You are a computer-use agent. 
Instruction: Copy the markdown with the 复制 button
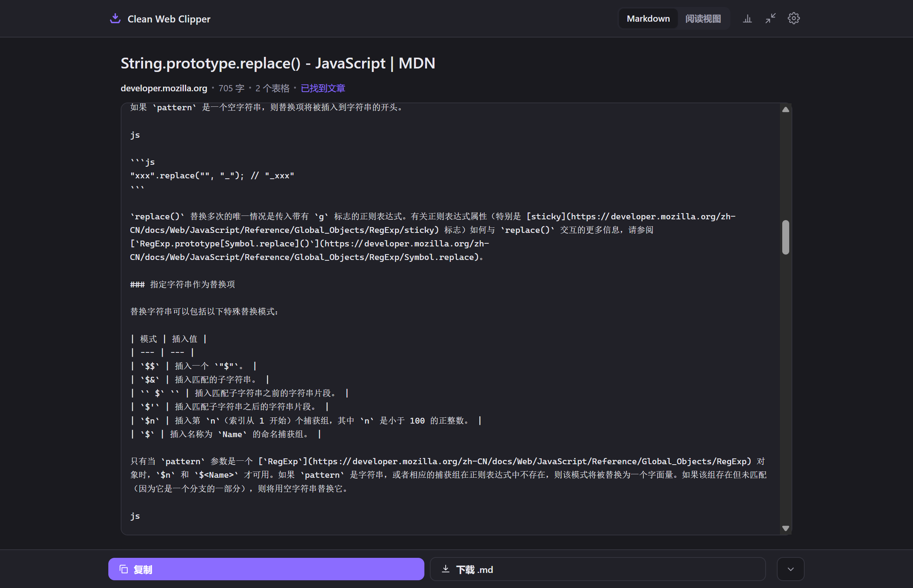pos(266,569)
